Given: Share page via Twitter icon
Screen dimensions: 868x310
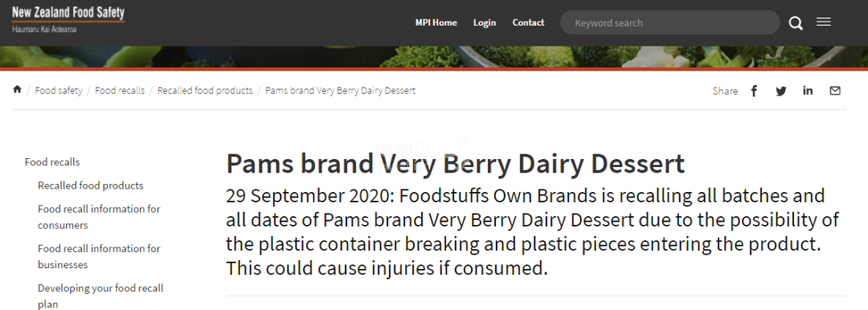Looking at the screenshot, I should [x=781, y=91].
